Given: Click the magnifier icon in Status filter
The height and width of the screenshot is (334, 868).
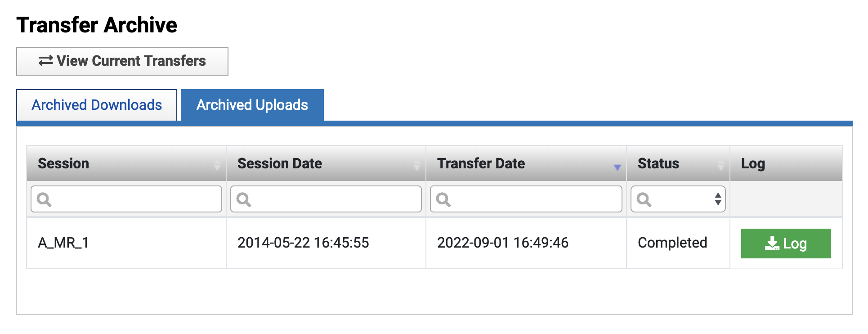Looking at the screenshot, I should [644, 199].
